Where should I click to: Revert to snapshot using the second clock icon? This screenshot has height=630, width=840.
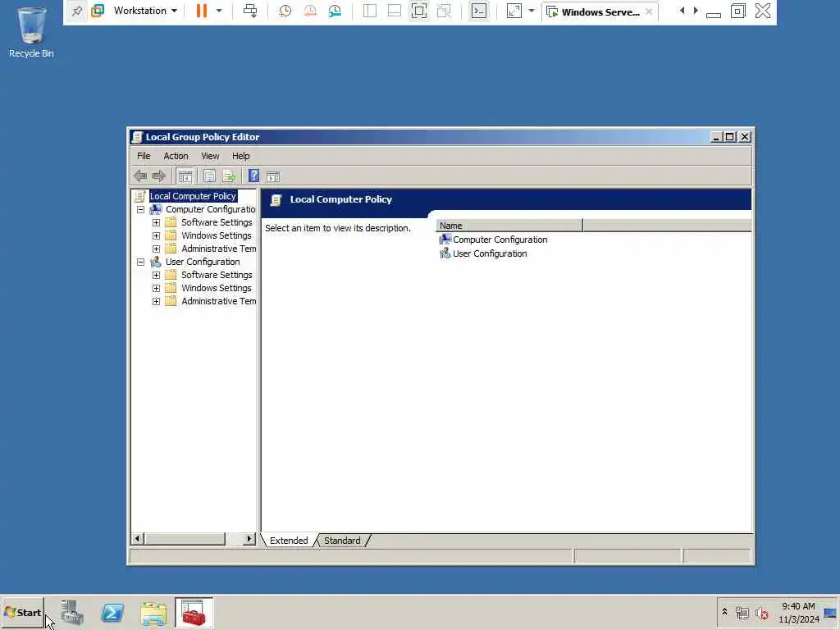tap(309, 11)
